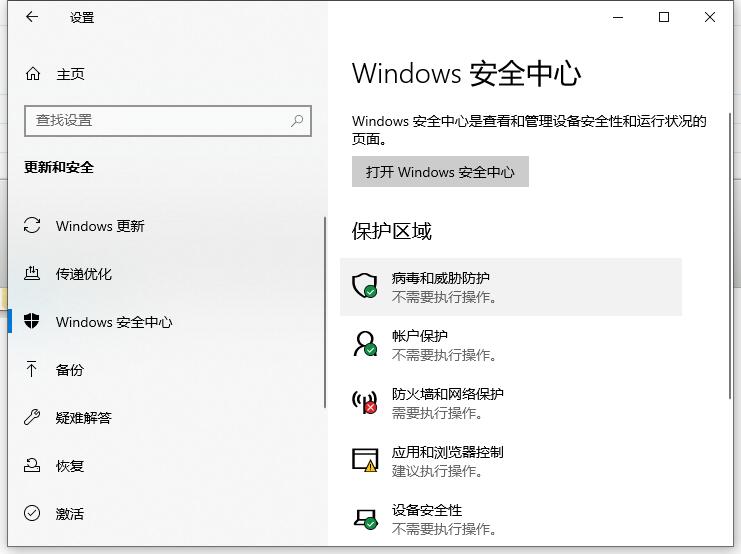Click the 防火墙和网络保护 signal icon

(365, 402)
